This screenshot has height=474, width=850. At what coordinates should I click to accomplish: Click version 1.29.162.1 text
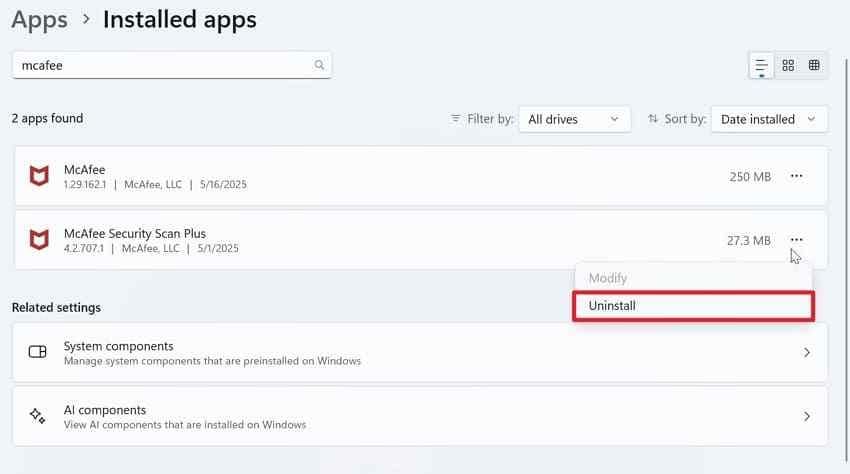[x=85, y=184]
